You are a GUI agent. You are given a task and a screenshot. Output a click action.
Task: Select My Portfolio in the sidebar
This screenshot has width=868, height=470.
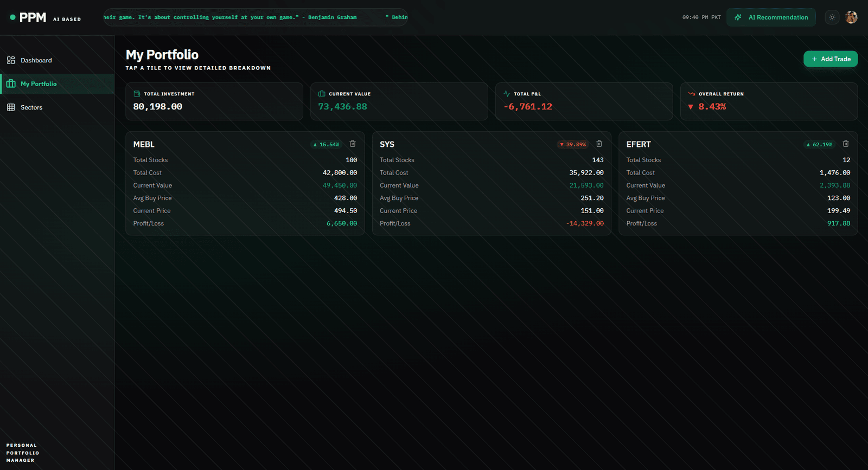tap(57, 84)
